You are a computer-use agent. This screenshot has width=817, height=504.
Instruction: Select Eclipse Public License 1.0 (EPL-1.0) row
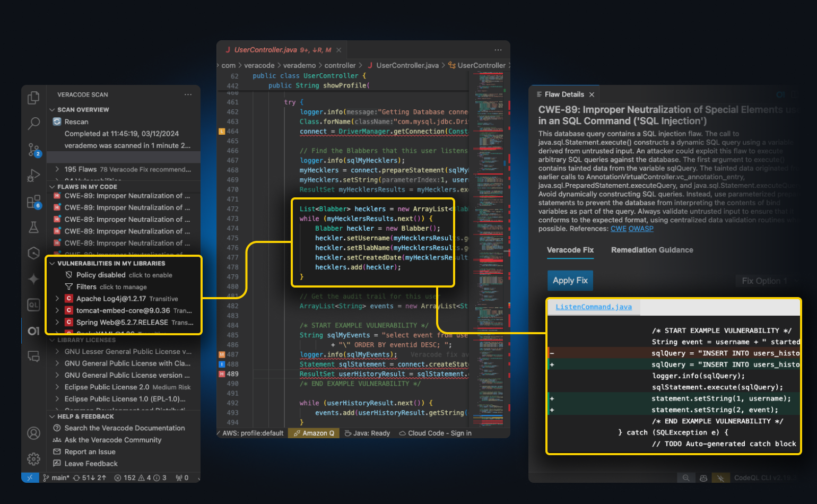coord(124,399)
